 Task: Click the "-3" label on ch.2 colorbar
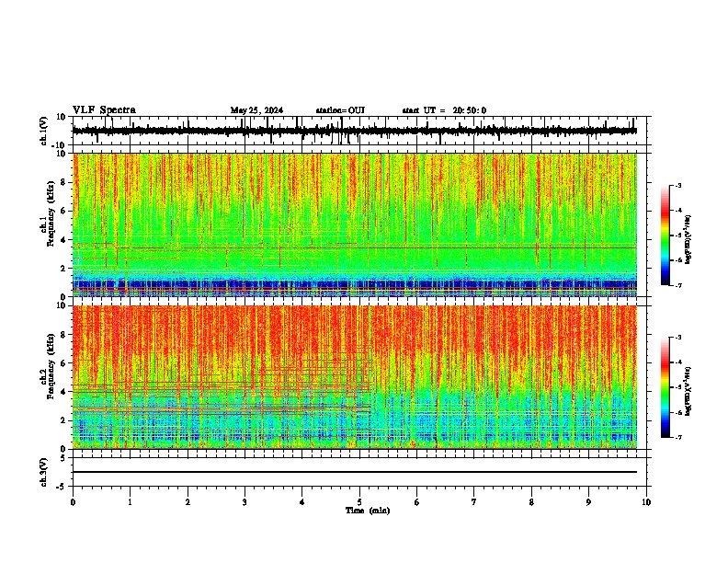(x=678, y=338)
